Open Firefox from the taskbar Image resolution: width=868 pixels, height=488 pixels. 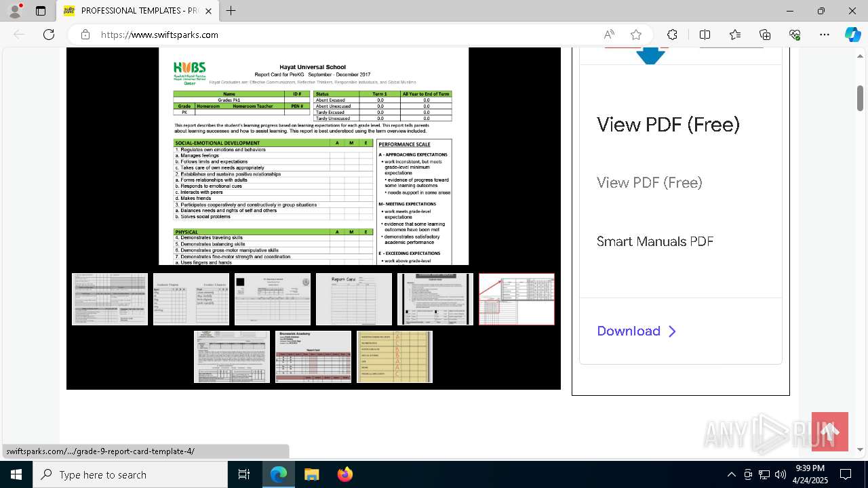coord(344,474)
